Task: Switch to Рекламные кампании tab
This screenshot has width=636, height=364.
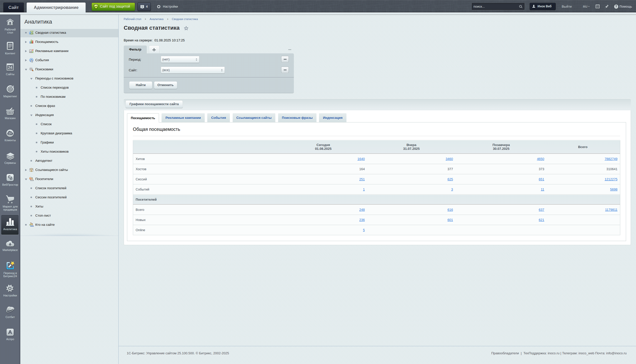Action: [x=183, y=118]
